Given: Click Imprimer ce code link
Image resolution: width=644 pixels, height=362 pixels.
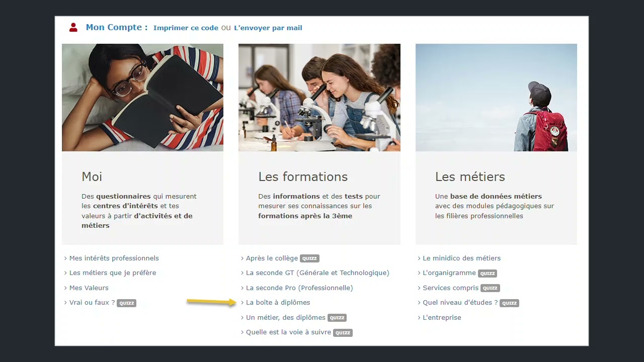Looking at the screenshot, I should click(186, 28).
